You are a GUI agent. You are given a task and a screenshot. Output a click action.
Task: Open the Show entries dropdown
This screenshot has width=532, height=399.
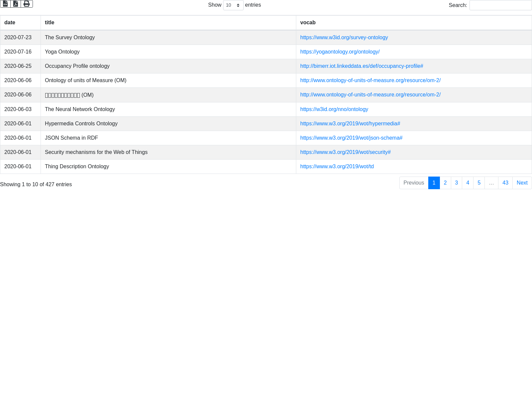pyautogui.click(x=233, y=5)
